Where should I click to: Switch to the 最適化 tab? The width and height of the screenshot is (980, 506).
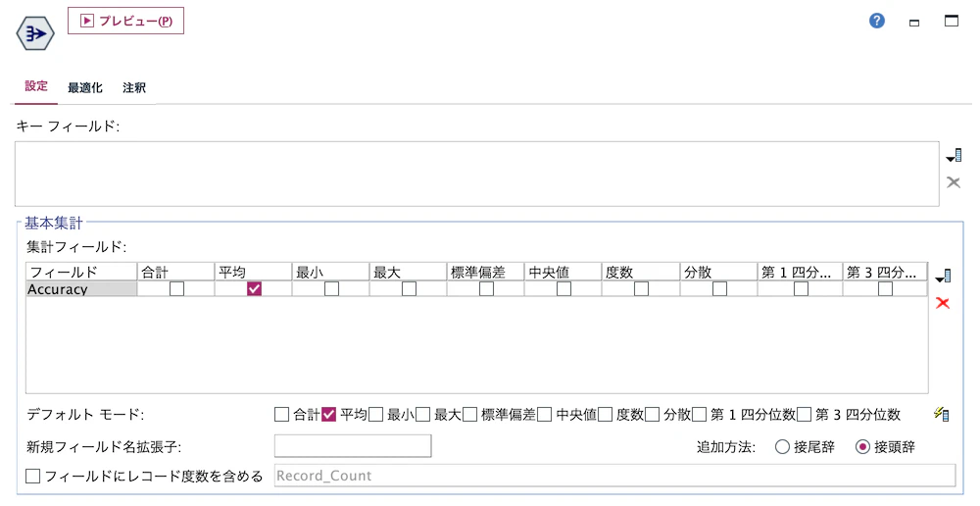(x=85, y=87)
